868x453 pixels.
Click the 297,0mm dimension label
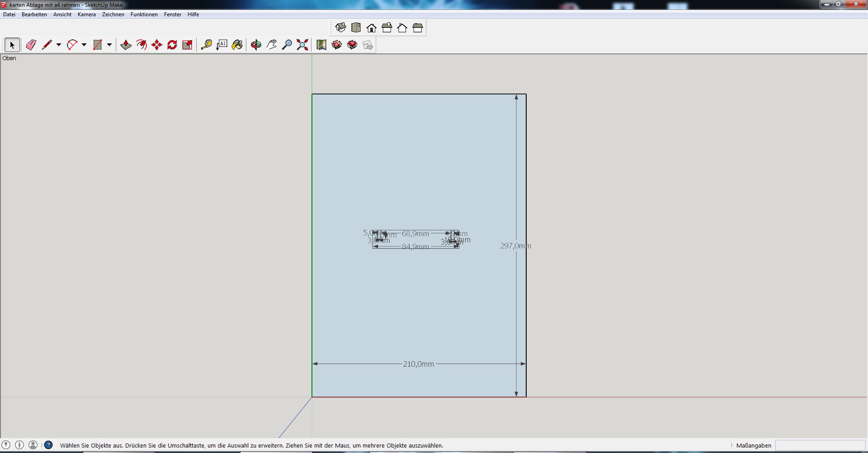click(515, 246)
